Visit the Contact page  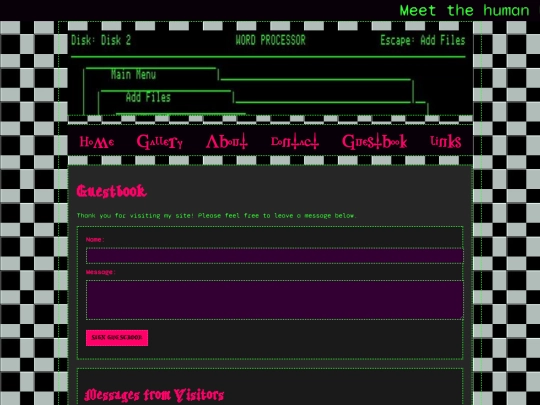[x=295, y=142]
